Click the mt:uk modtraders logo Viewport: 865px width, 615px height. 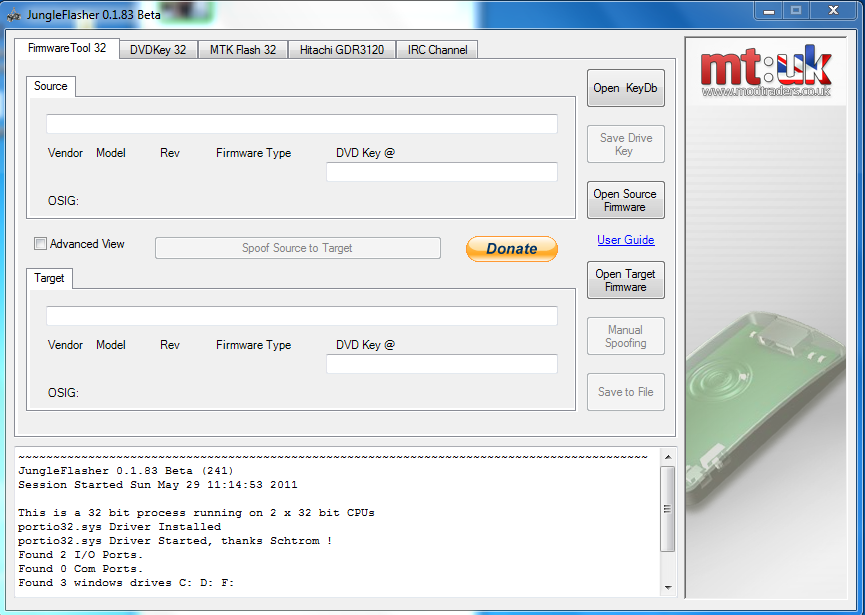click(766, 71)
